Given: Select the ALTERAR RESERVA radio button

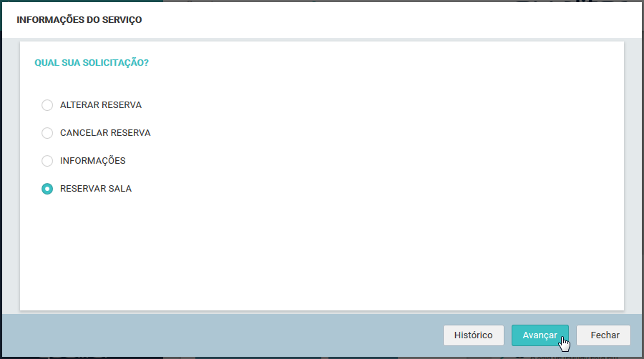Looking at the screenshot, I should 47,105.
